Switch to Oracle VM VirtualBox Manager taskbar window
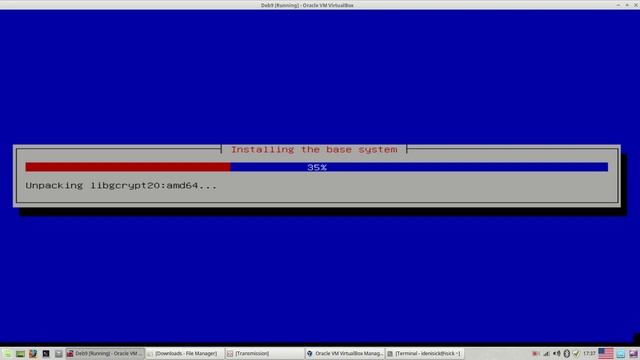 tap(345, 353)
